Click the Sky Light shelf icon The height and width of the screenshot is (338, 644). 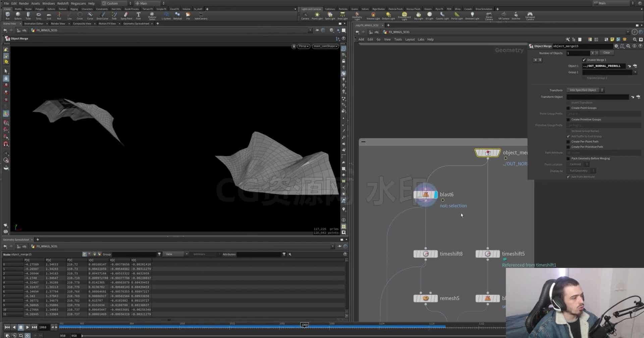[418, 16]
